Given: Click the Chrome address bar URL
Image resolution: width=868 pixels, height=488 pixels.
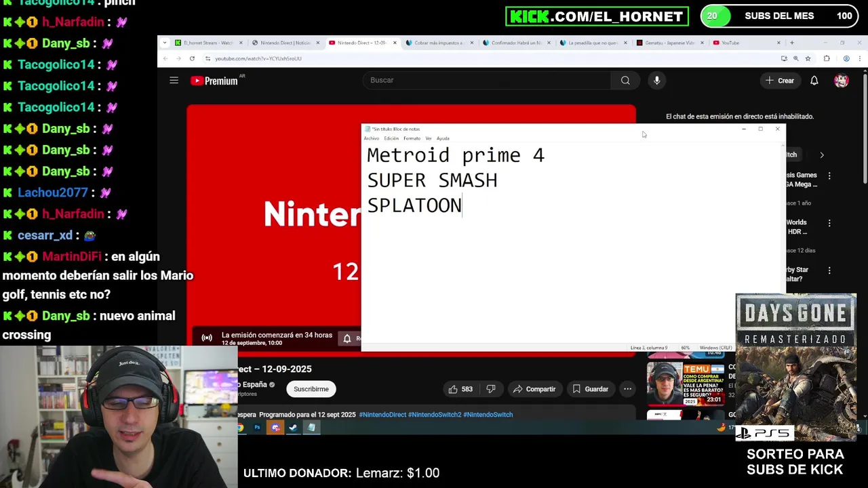Looking at the screenshot, I should tap(258, 58).
